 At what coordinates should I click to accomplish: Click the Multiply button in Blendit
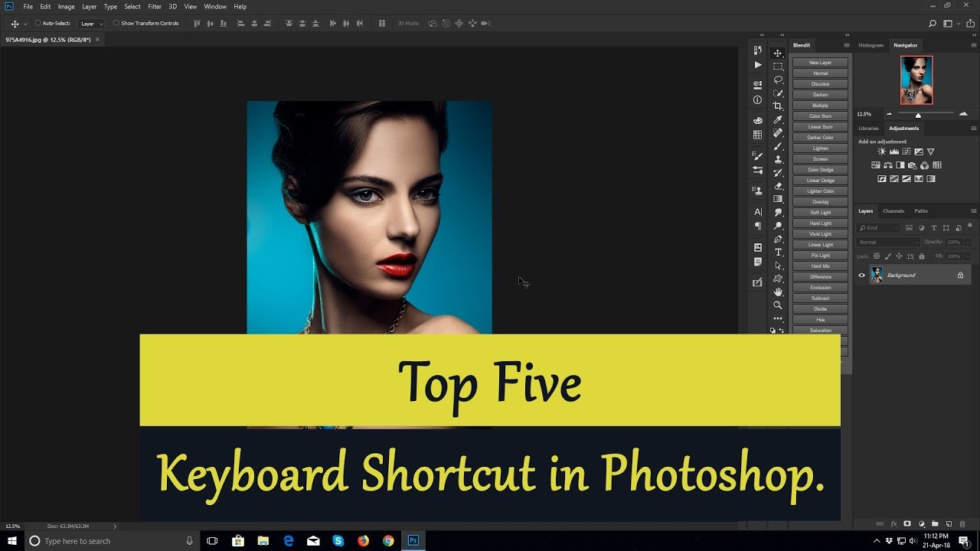point(820,106)
